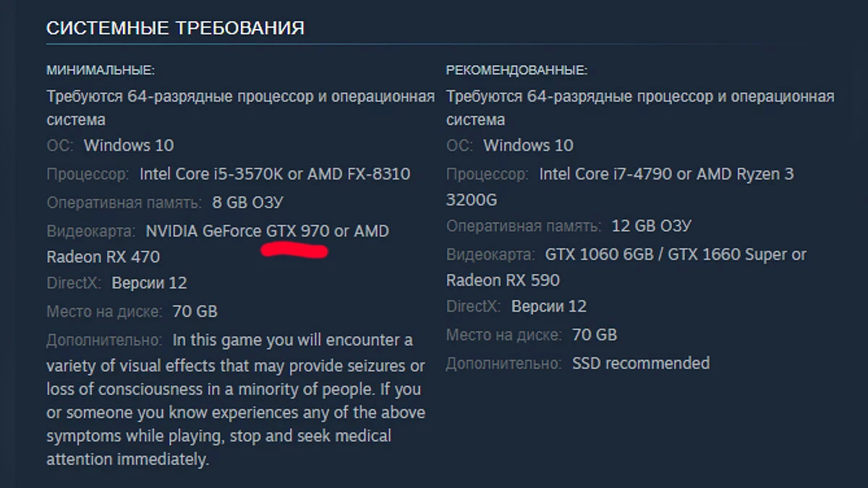This screenshot has width=868, height=488.
Task: Click the "МИНИМАЛЬНЫЕ:" column label
Action: 101,70
